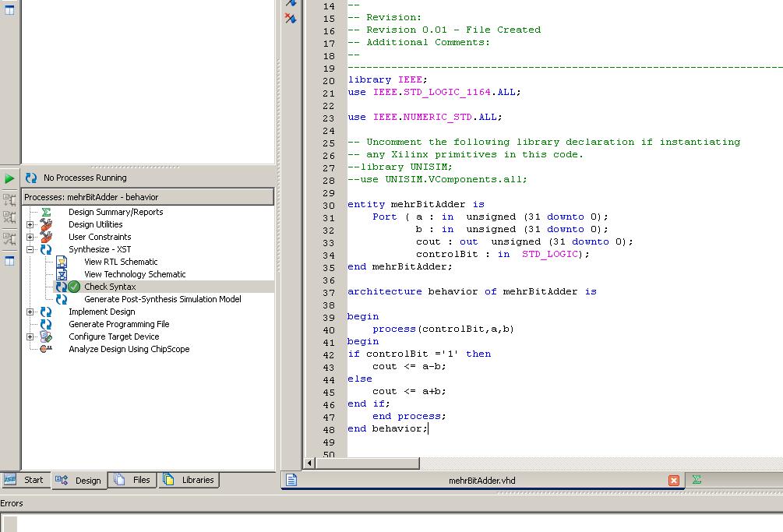783x532 pixels.
Task: Click code line '--use UNISIM.VComponents.all;'
Action: tap(437, 180)
